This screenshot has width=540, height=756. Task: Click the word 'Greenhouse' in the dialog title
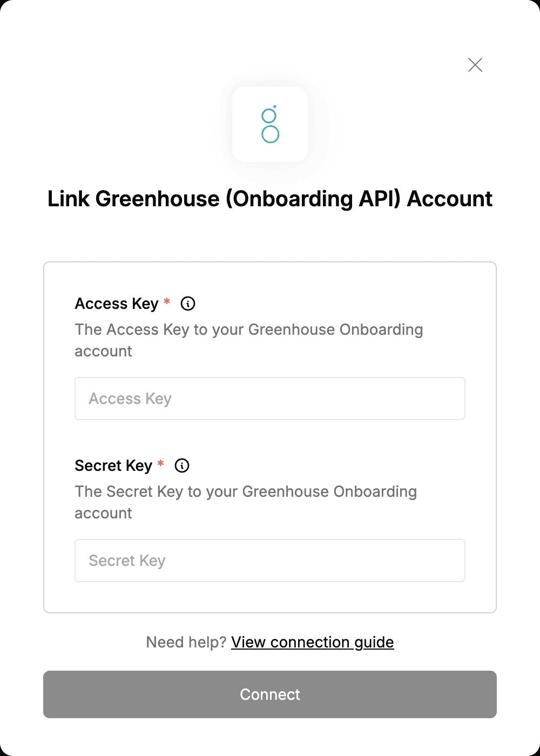tap(158, 199)
